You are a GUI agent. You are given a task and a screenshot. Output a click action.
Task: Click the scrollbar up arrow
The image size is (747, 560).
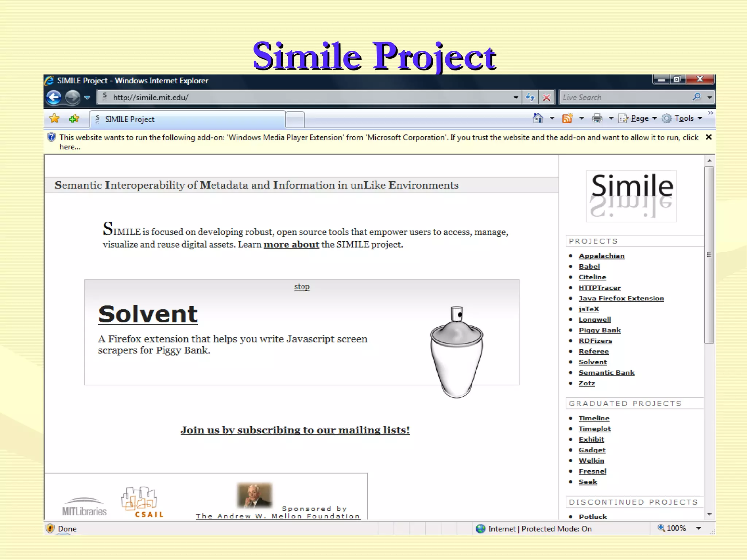(709, 160)
